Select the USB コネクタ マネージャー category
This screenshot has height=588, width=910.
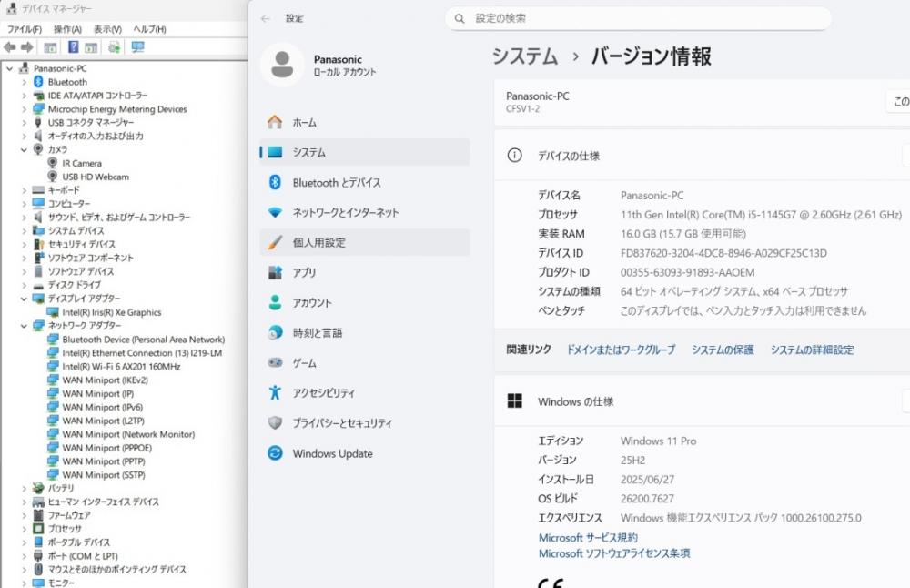coord(91,123)
